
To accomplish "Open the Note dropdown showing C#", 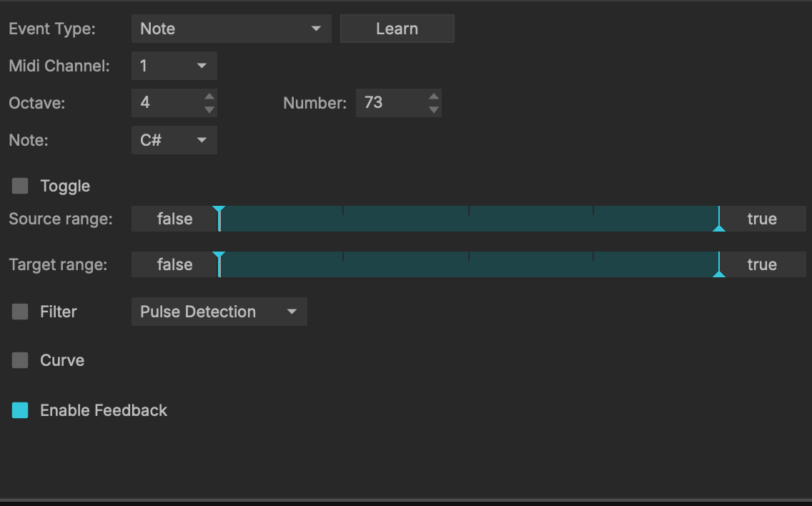I will [174, 140].
